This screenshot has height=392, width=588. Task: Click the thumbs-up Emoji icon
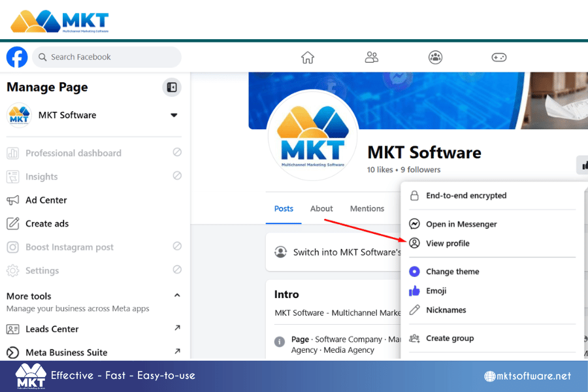click(x=414, y=291)
